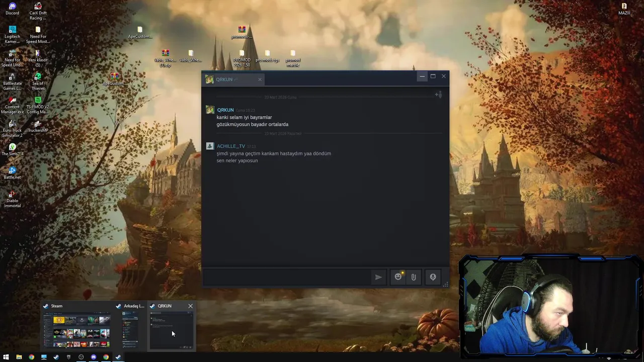
Task: Select ApeCustom folder on desktop
Action: (140, 32)
